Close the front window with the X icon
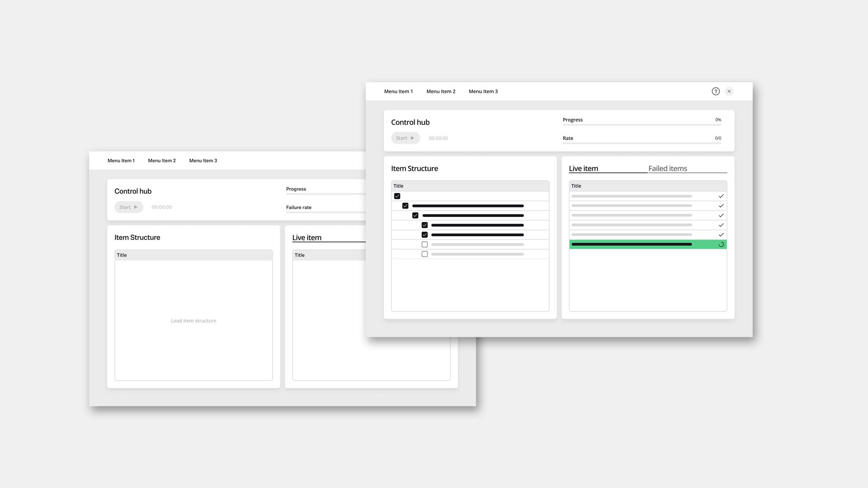Viewport: 868px width, 488px height. pyautogui.click(x=729, y=91)
